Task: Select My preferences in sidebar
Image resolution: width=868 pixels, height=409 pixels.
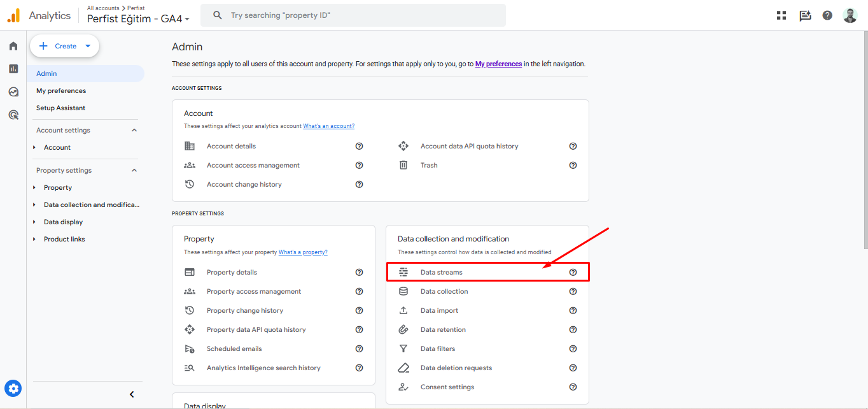Action: (61, 90)
